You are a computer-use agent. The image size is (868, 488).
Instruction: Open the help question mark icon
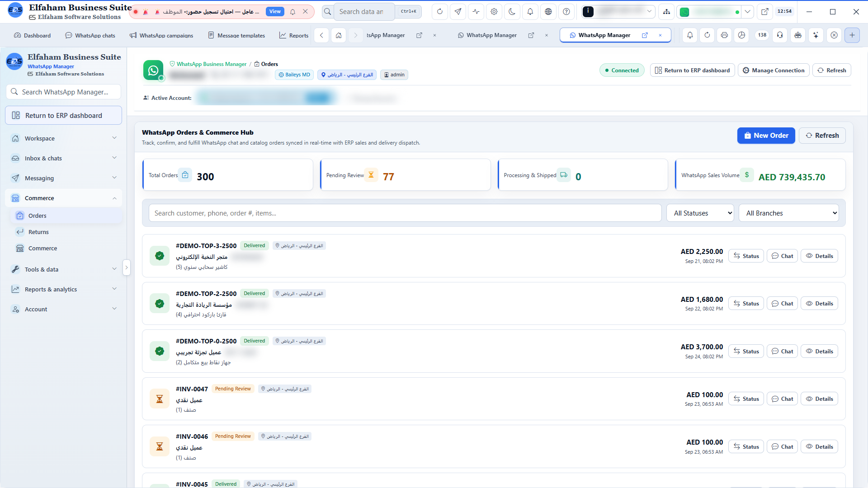566,12
